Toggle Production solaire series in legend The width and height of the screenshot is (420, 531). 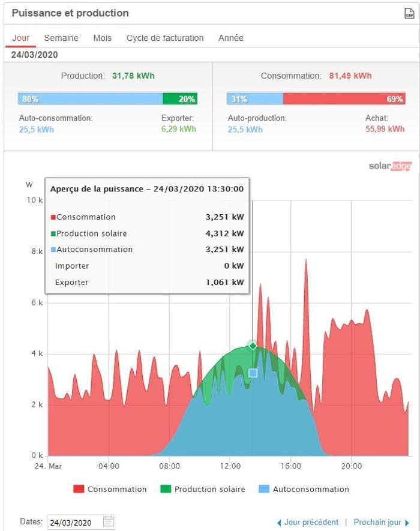point(203,489)
